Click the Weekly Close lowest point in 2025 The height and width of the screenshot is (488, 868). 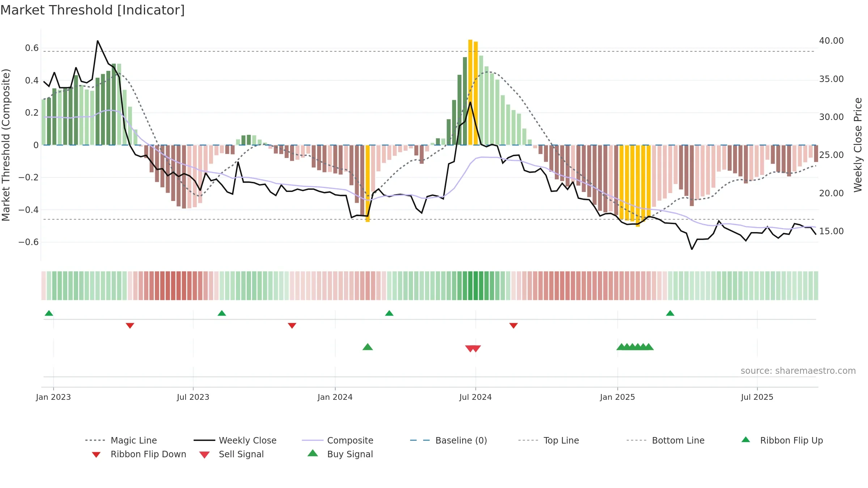pyautogui.click(x=692, y=249)
